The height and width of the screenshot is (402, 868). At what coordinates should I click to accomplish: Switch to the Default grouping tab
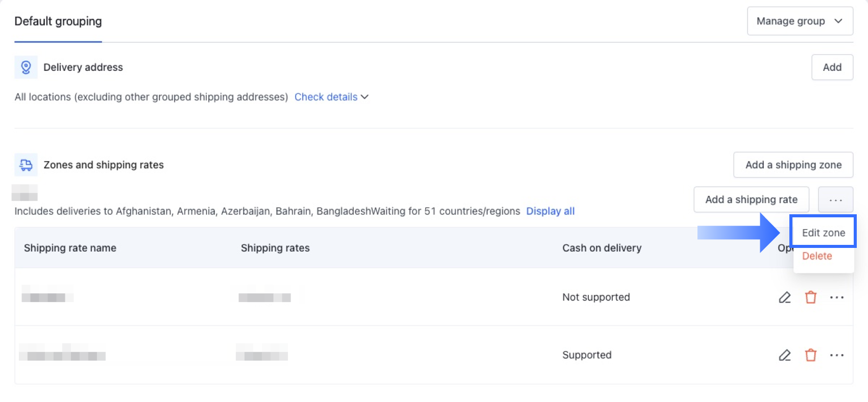point(58,21)
